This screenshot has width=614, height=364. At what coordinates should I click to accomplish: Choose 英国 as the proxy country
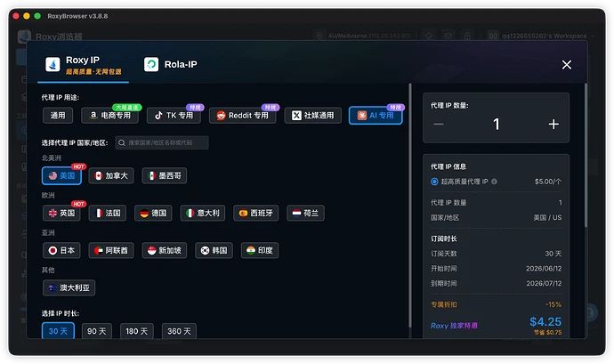pyautogui.click(x=61, y=213)
